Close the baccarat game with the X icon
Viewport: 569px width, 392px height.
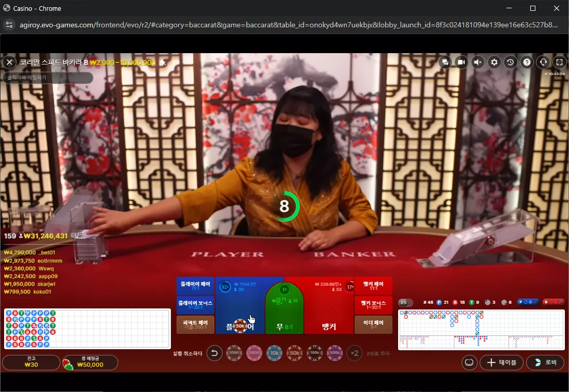(9, 62)
